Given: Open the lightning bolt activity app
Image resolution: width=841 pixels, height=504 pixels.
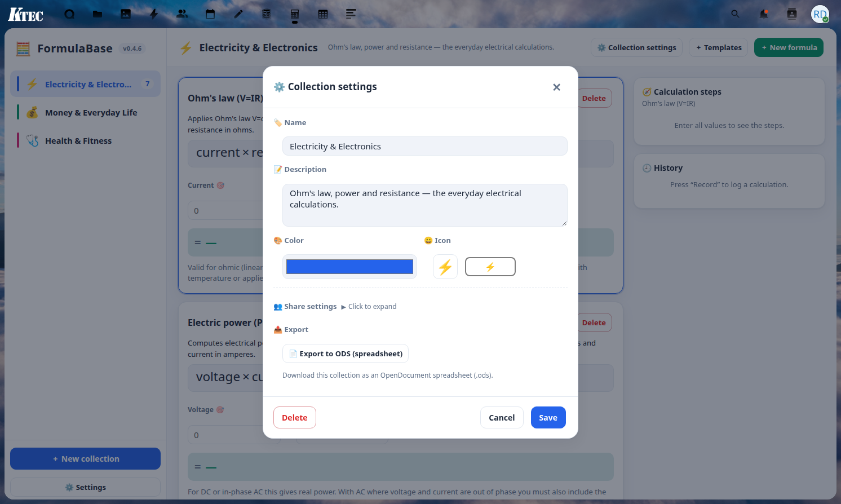Looking at the screenshot, I should (154, 14).
